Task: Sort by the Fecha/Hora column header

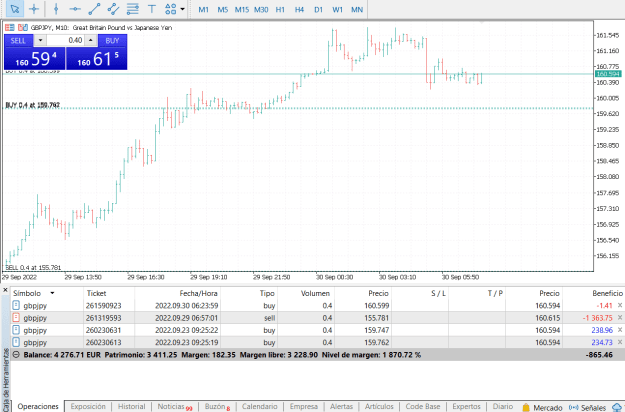Action: [x=198, y=293]
